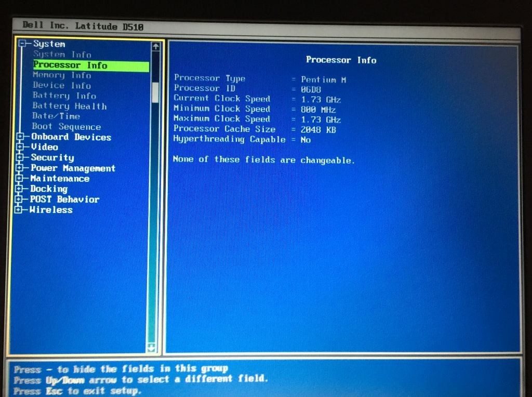Open the Battery Health entry
Viewport: 532px width, 397px height.
click(x=70, y=106)
